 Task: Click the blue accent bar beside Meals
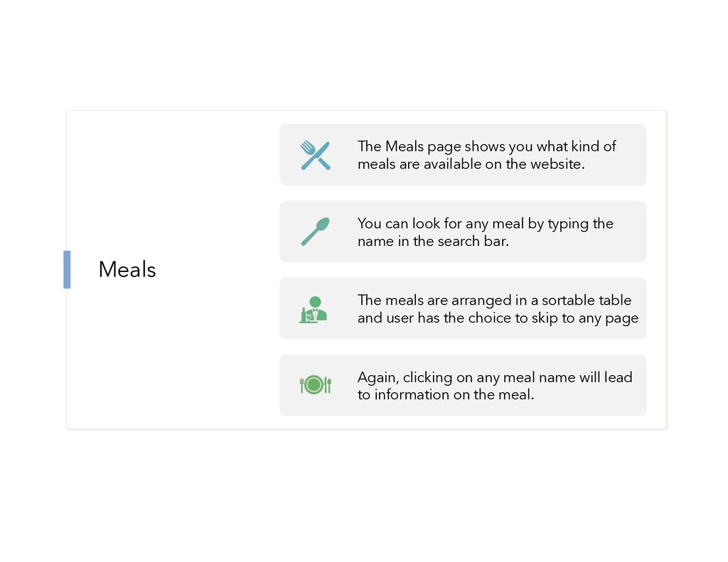67,269
